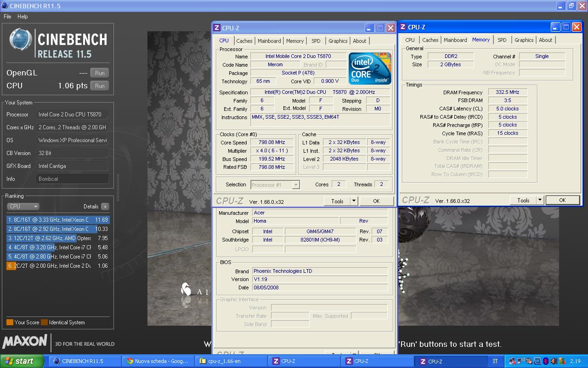
Task: Click the disconnected network tray icon
Action: click(512, 361)
